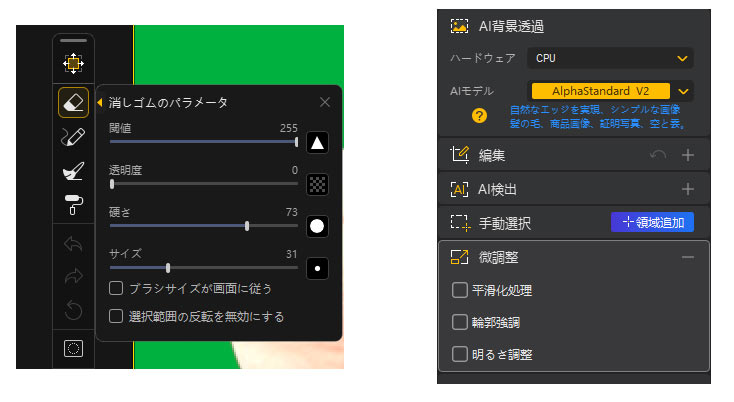Click the size value 31
734x402 pixels.
point(292,254)
